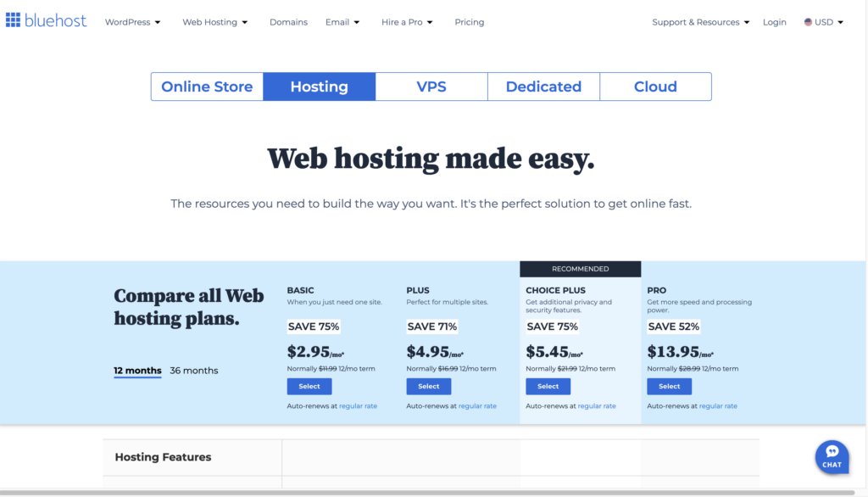Open regular rate link under Plus
Viewport: 868px width, 497px height.
(477, 406)
